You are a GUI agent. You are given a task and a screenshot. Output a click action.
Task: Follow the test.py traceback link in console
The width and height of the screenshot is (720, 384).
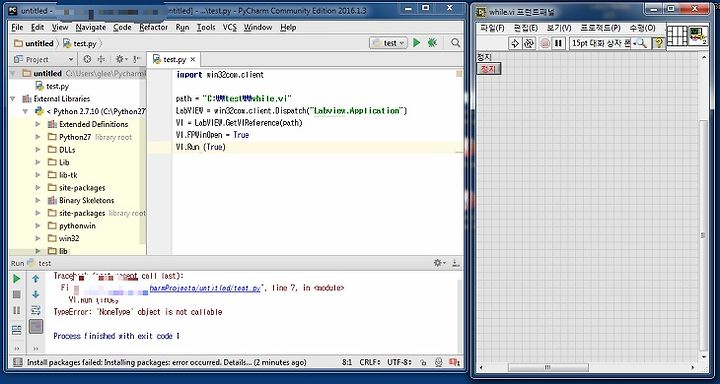point(205,288)
